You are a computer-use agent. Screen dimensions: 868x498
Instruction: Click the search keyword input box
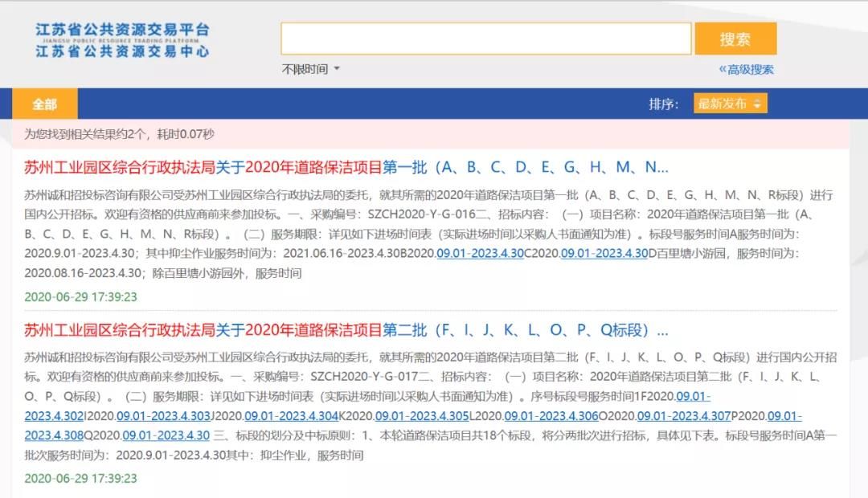tap(485, 39)
